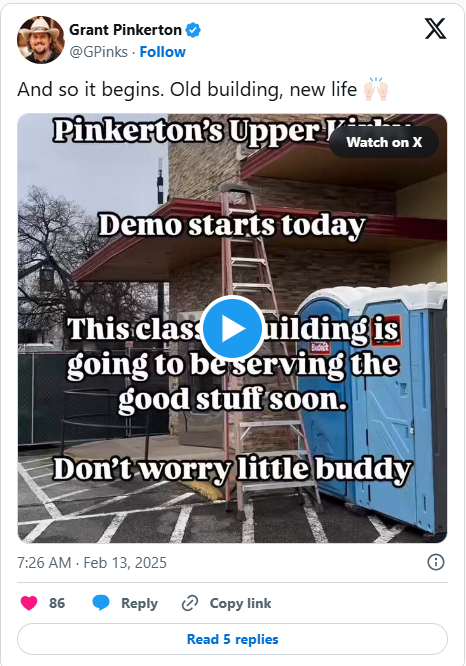Open the Grant Pinkerton name link
The height and width of the screenshot is (666, 466).
pos(125,30)
